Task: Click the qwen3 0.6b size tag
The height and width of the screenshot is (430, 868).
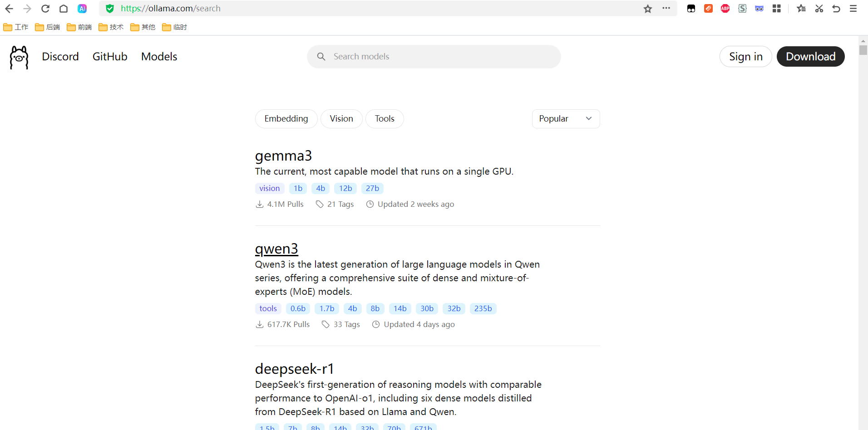Action: coord(298,308)
